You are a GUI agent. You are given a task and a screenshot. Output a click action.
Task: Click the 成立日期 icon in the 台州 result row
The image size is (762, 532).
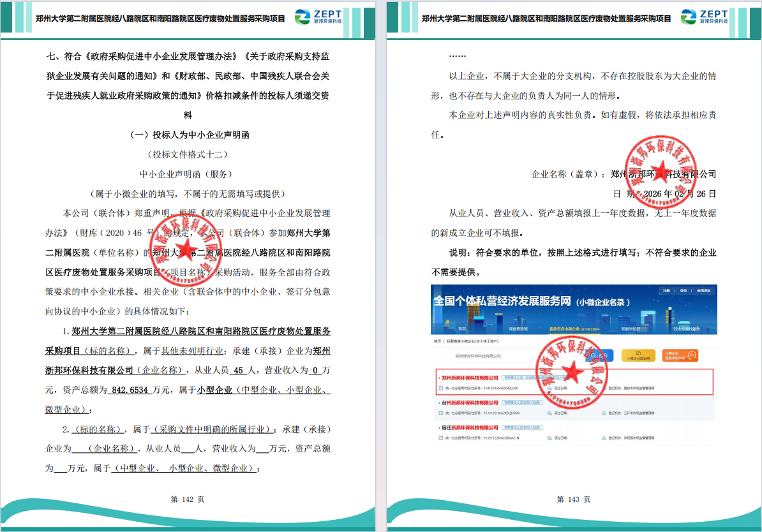pyautogui.click(x=549, y=413)
